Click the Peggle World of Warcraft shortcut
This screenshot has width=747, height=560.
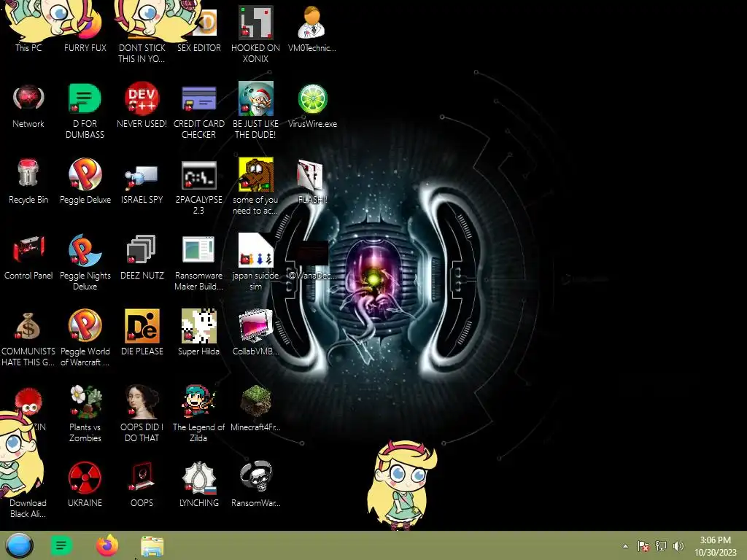click(x=85, y=338)
